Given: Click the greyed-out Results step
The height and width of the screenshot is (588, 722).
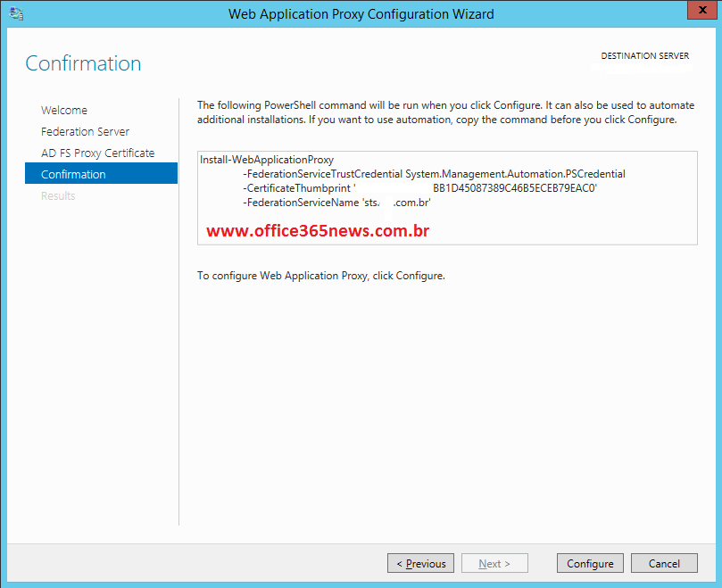Looking at the screenshot, I should (58, 196).
